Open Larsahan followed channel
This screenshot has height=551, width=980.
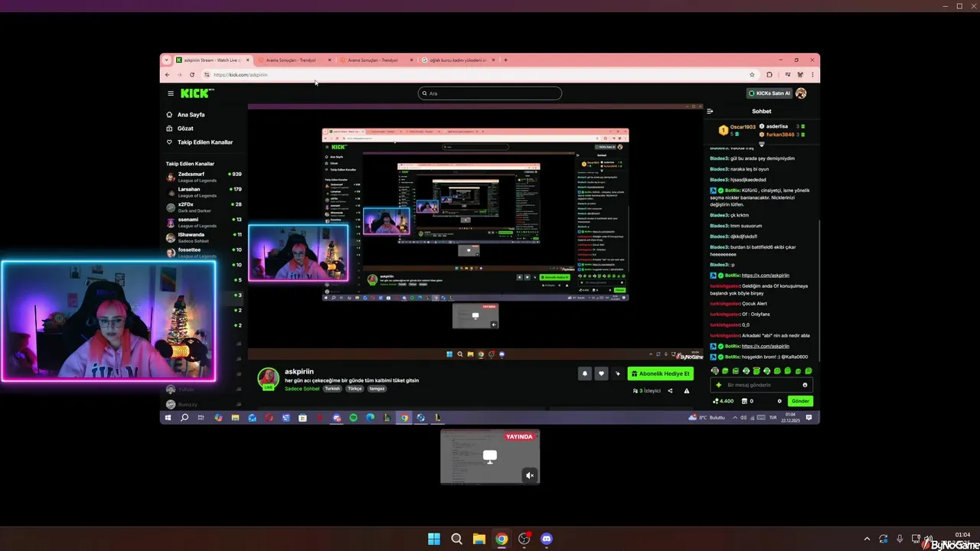pyautogui.click(x=202, y=192)
